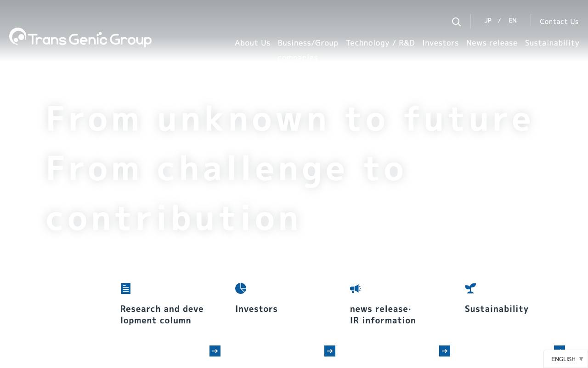Open the Investors card title link
The height and width of the screenshot is (368, 588).
coord(256,309)
